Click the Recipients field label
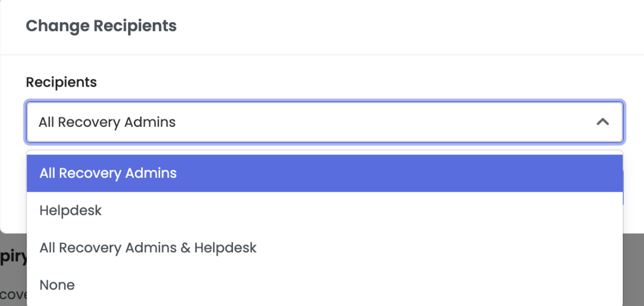The image size is (644, 306). (x=61, y=82)
